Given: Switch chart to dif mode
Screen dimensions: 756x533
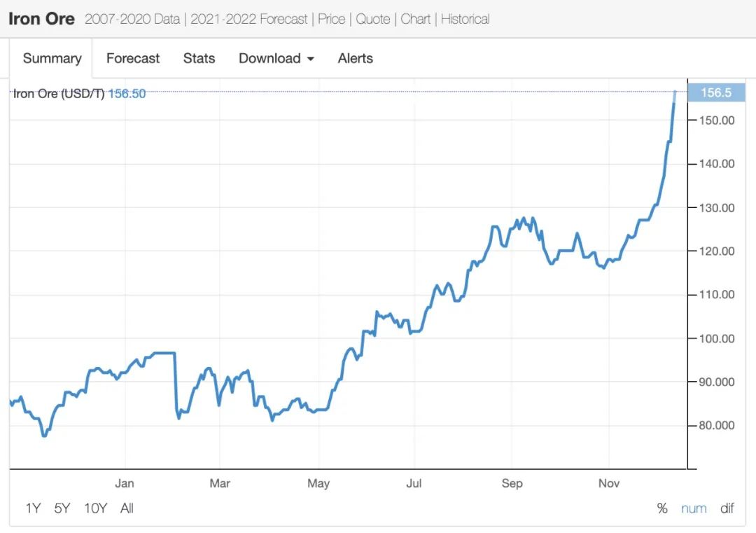Looking at the screenshot, I should [x=727, y=508].
